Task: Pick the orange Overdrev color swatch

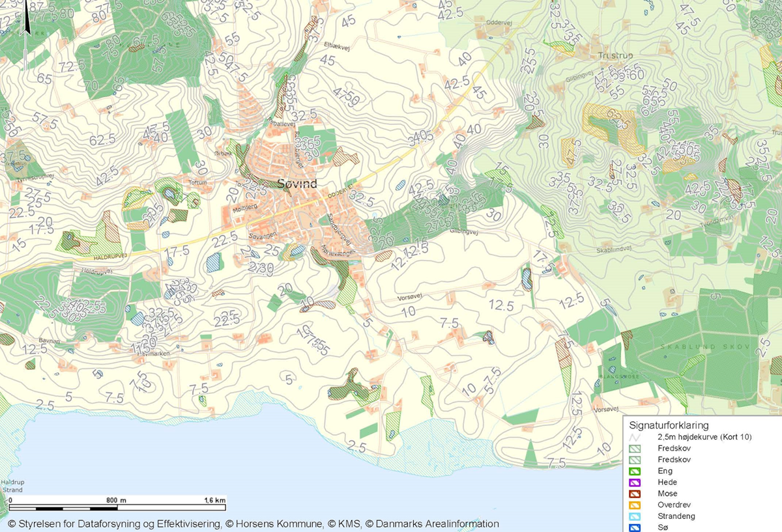Action: click(636, 505)
